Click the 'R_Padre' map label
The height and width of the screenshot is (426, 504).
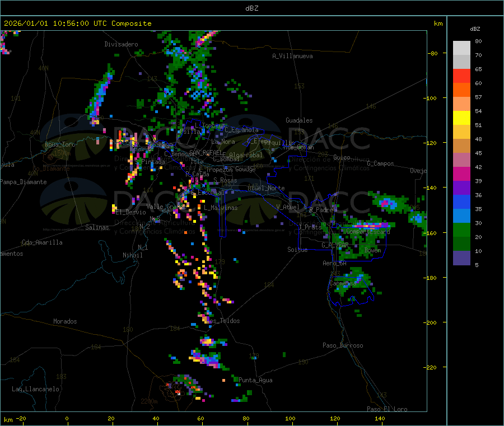[321, 210]
